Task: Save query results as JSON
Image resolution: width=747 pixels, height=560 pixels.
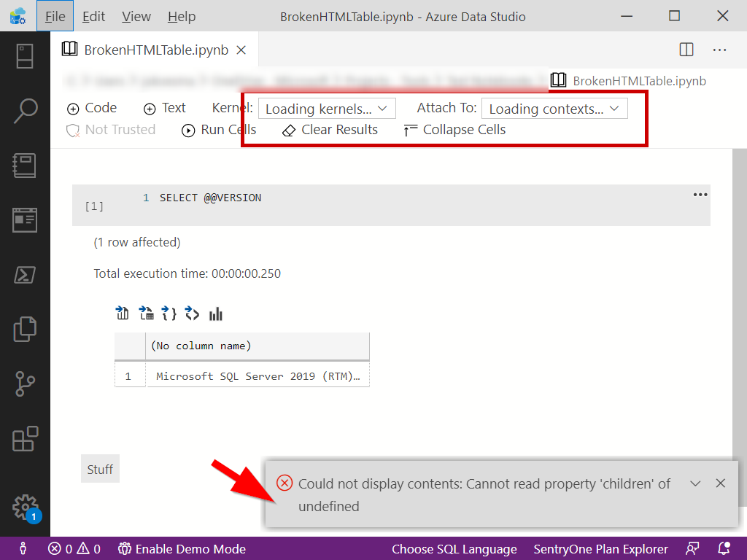Action: click(169, 313)
